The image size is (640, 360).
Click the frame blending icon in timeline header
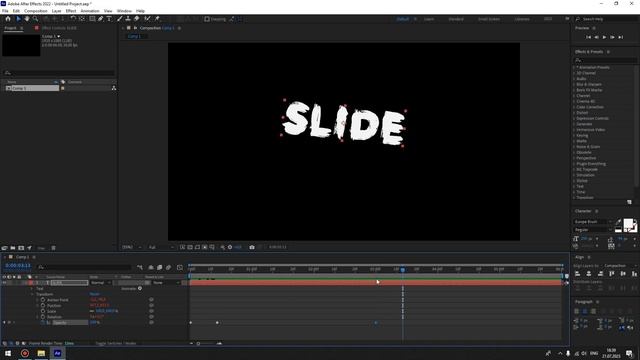(x=159, y=267)
